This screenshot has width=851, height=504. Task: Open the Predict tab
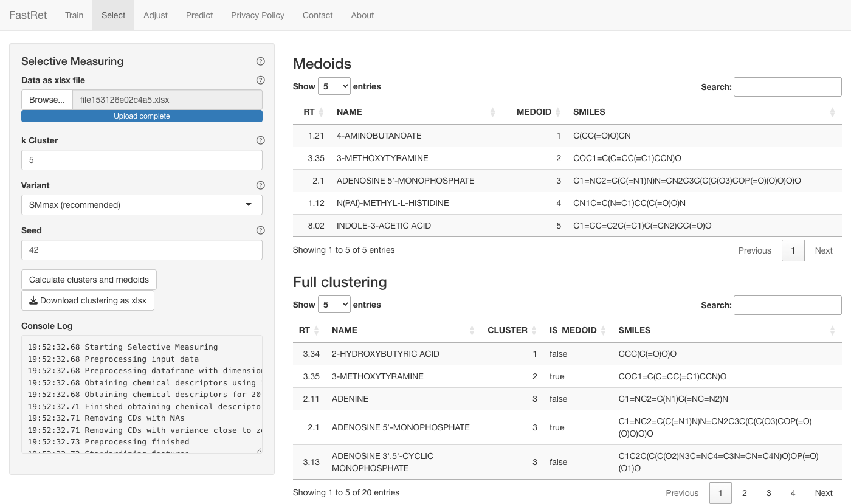199,15
